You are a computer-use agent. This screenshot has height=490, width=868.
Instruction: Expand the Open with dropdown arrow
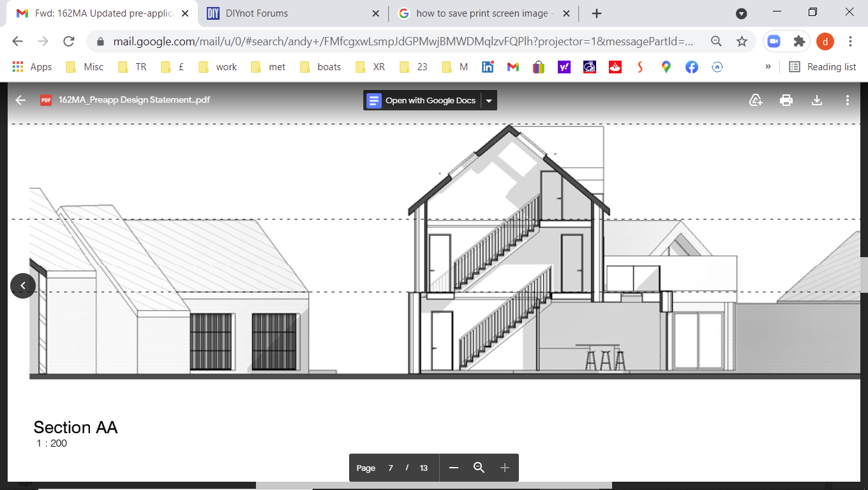[x=489, y=100]
